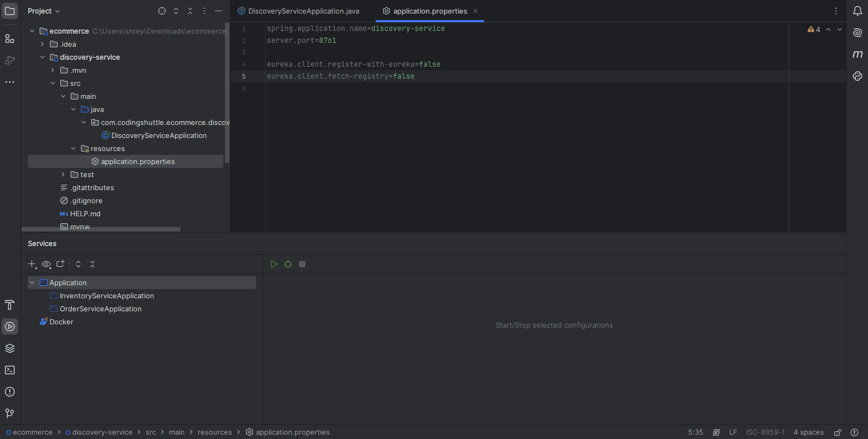The width and height of the screenshot is (868, 439).
Task: Collapse the src folder
Action: point(53,83)
